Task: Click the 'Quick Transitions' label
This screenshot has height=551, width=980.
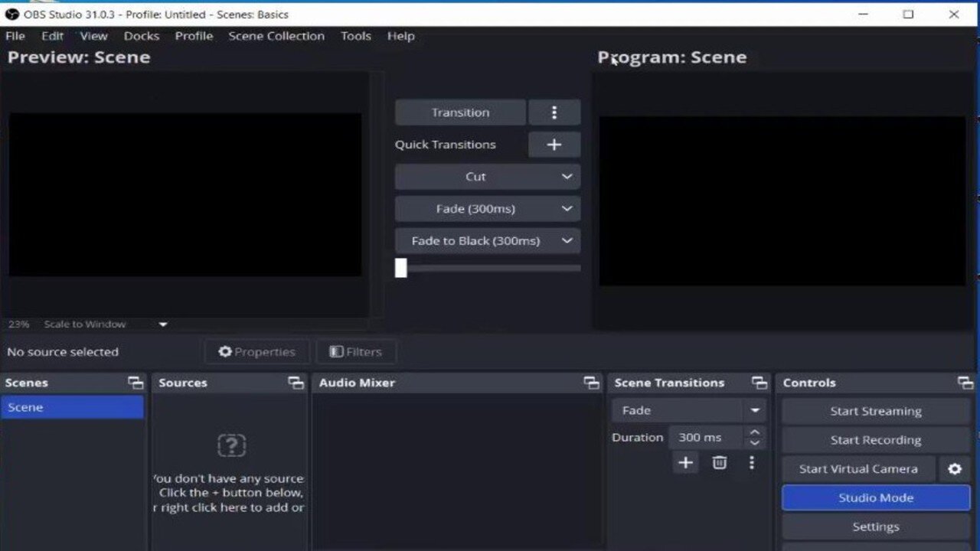Action: pyautogui.click(x=446, y=145)
